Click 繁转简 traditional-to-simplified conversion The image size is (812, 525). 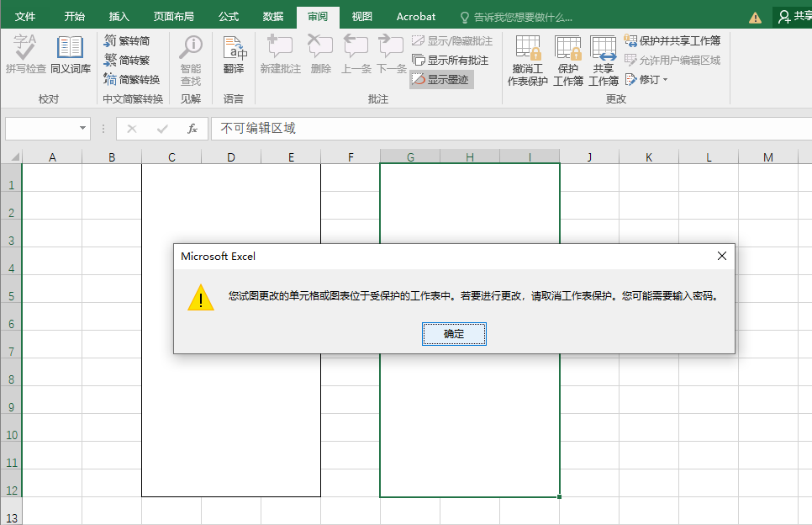127,40
